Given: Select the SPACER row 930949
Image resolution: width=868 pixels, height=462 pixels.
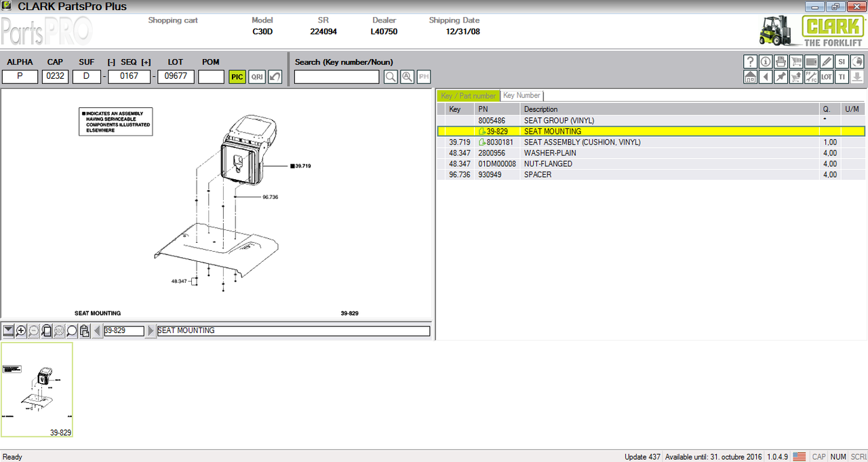Looking at the screenshot, I should [x=651, y=174].
